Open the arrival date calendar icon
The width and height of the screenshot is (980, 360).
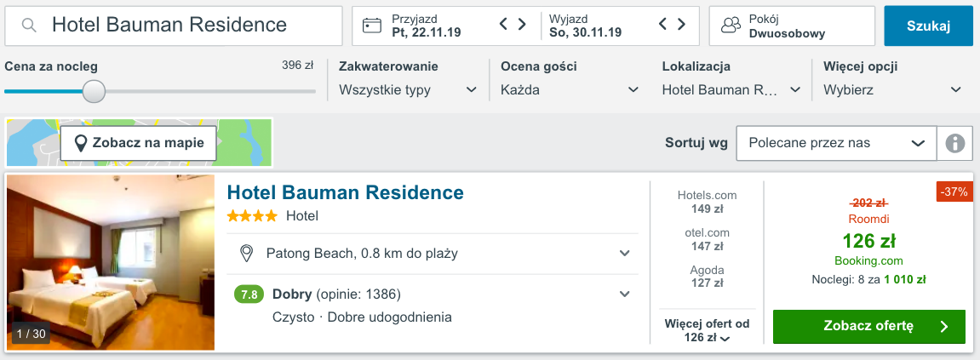click(372, 26)
